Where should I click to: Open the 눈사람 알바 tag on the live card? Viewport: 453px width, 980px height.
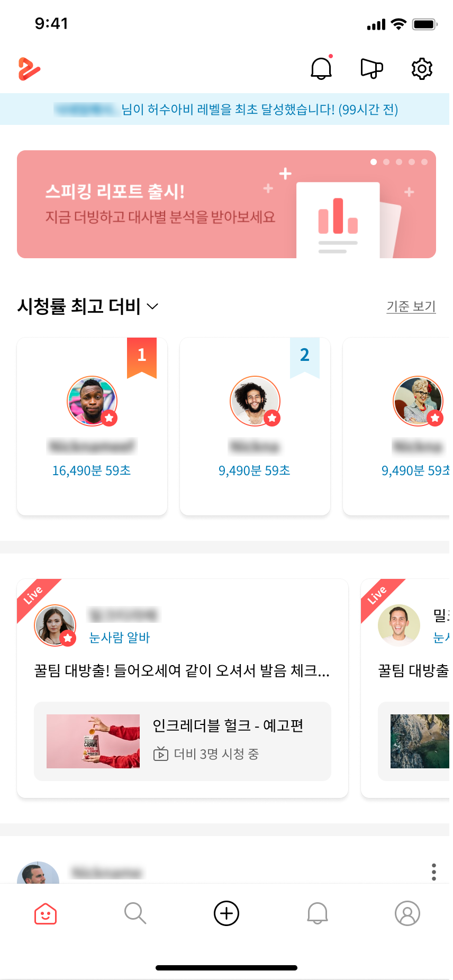[x=120, y=638]
